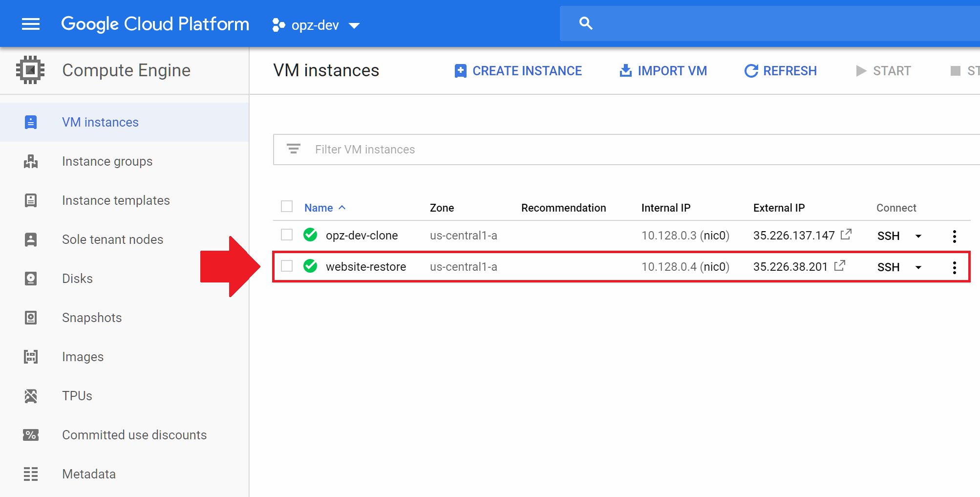Click the Images icon

(31, 357)
